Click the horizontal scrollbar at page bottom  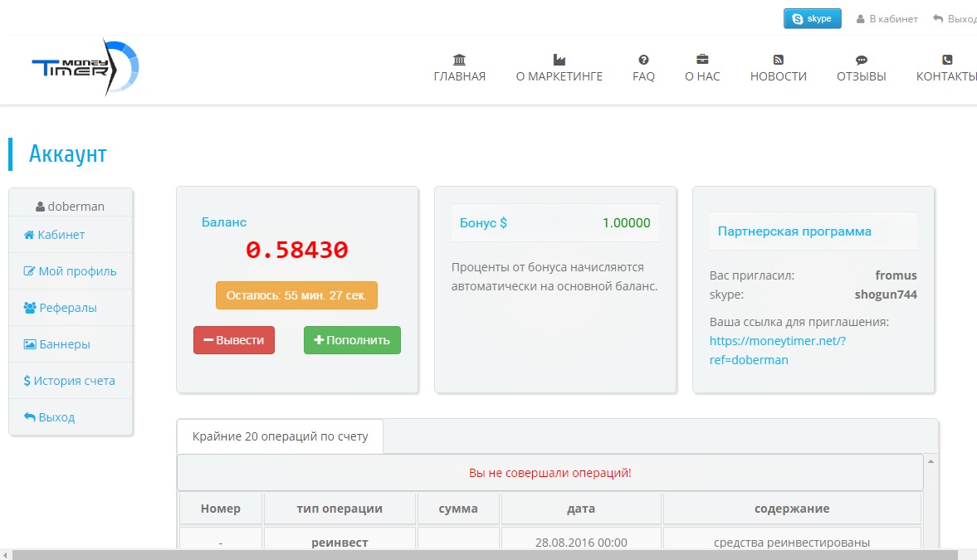(481, 554)
